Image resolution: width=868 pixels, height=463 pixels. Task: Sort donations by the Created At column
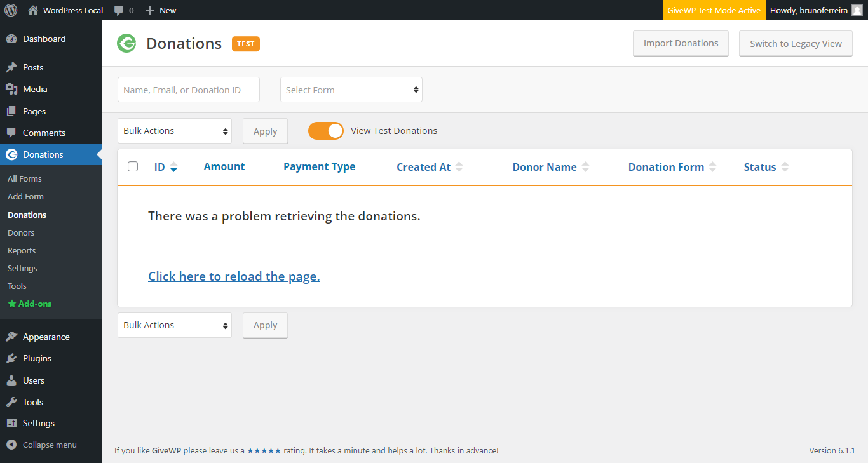424,166
